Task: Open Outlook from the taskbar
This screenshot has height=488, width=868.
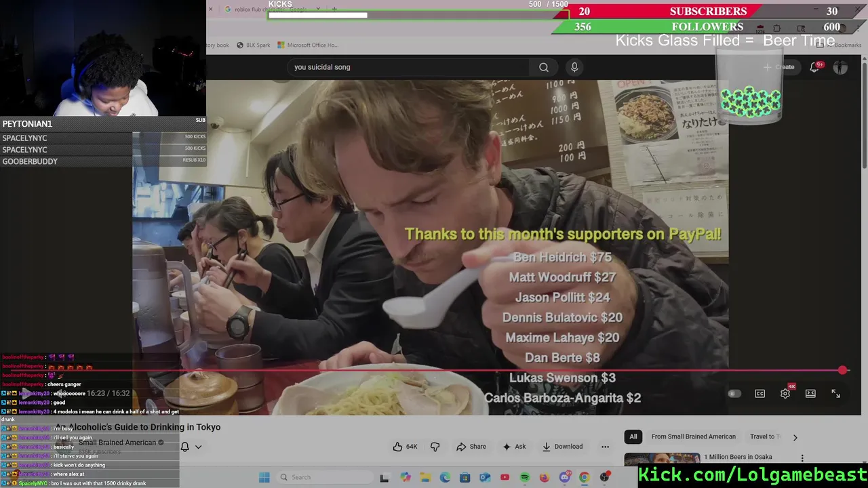Action: point(485,477)
